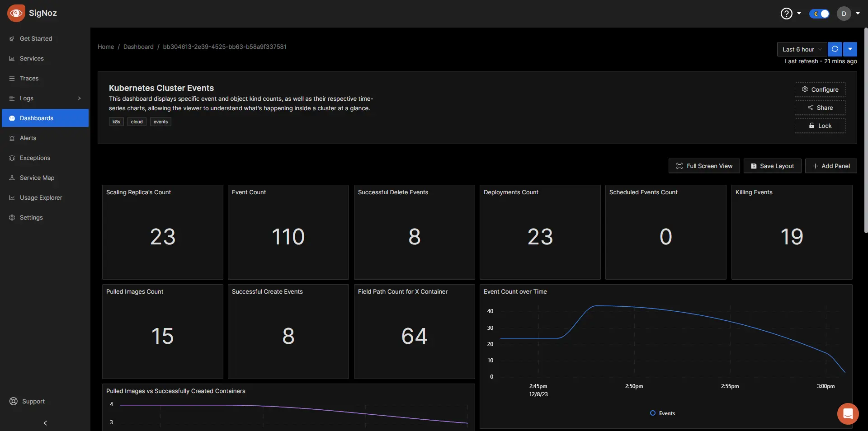
Task: Open the Exceptions page
Action: 45,158
